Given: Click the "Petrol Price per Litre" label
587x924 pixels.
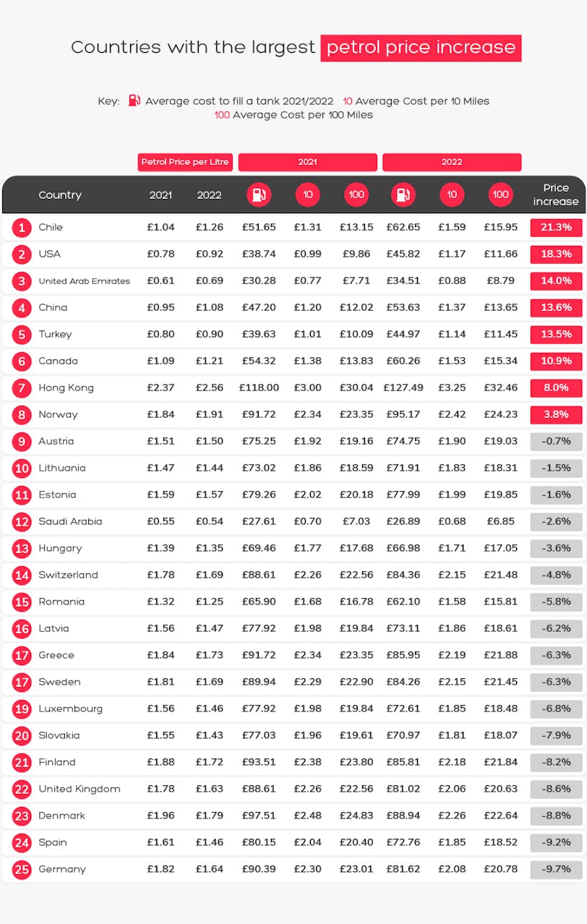Looking at the screenshot, I should (x=185, y=162).
